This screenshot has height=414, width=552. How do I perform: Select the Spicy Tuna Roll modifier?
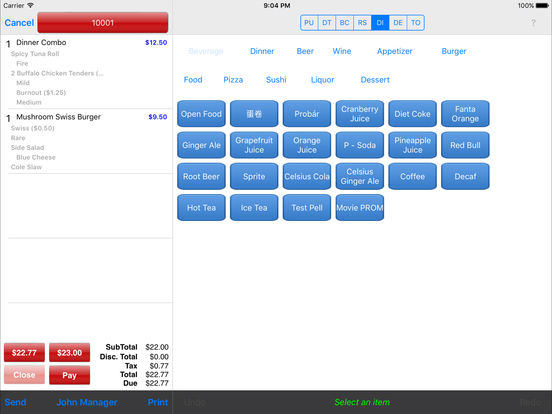[35, 54]
